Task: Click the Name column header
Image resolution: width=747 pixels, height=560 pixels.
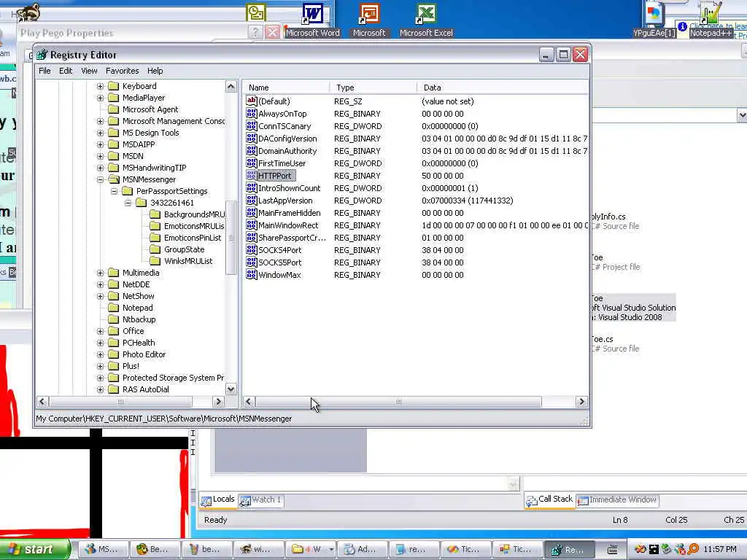Action: [286, 87]
